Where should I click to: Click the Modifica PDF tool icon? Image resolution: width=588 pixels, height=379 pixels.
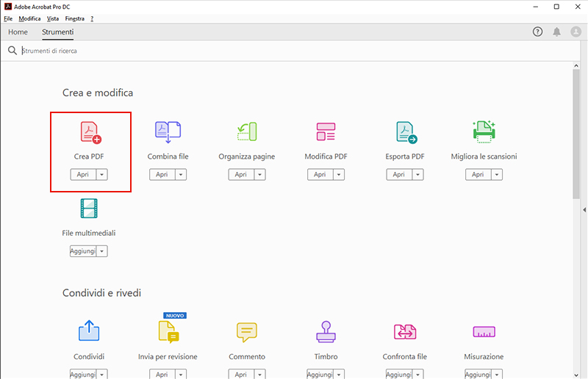(326, 131)
